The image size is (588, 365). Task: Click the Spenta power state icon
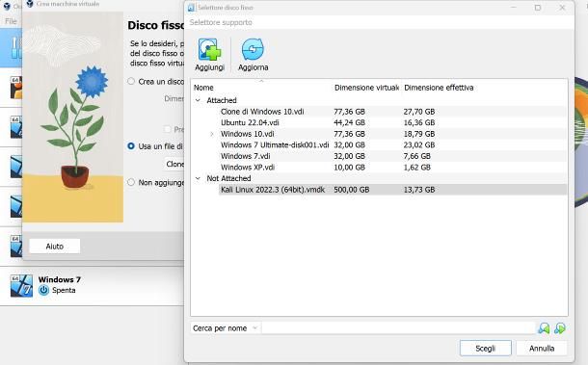44,290
